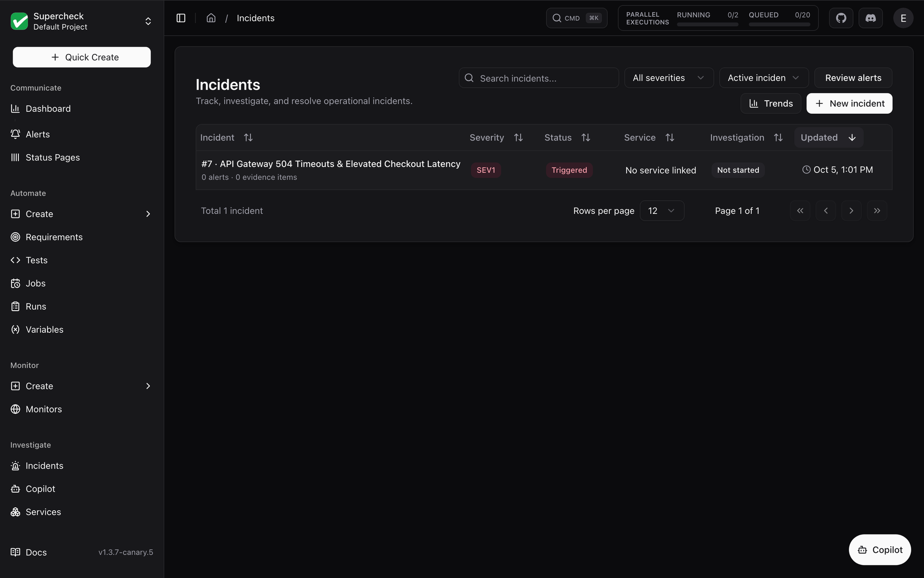This screenshot has height=578, width=924.
Task: Click the Quick Create button
Action: [x=82, y=57]
